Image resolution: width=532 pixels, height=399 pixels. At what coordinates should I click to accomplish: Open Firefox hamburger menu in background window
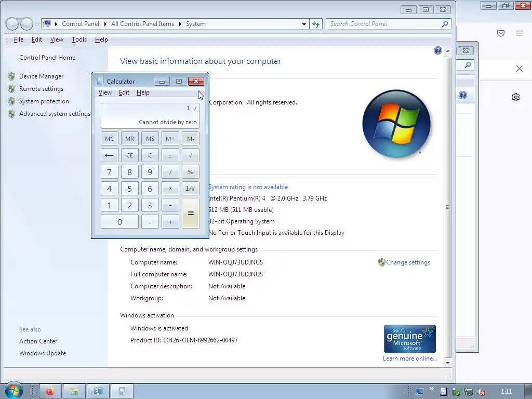520,33
